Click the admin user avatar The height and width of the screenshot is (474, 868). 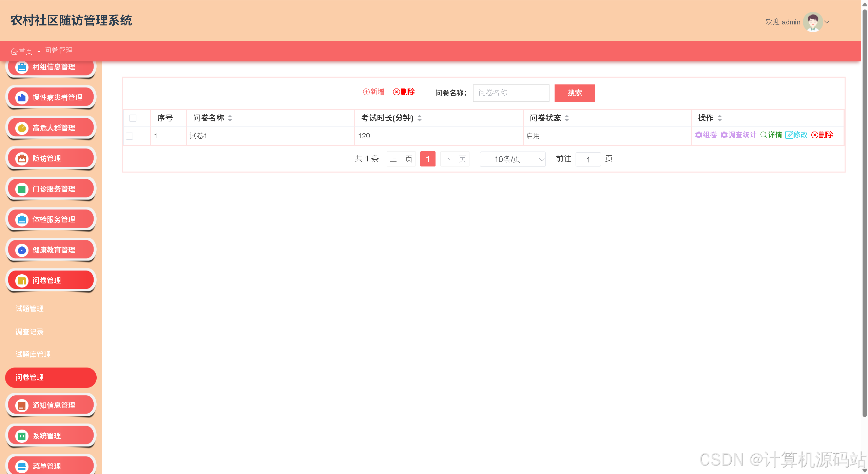point(813,22)
